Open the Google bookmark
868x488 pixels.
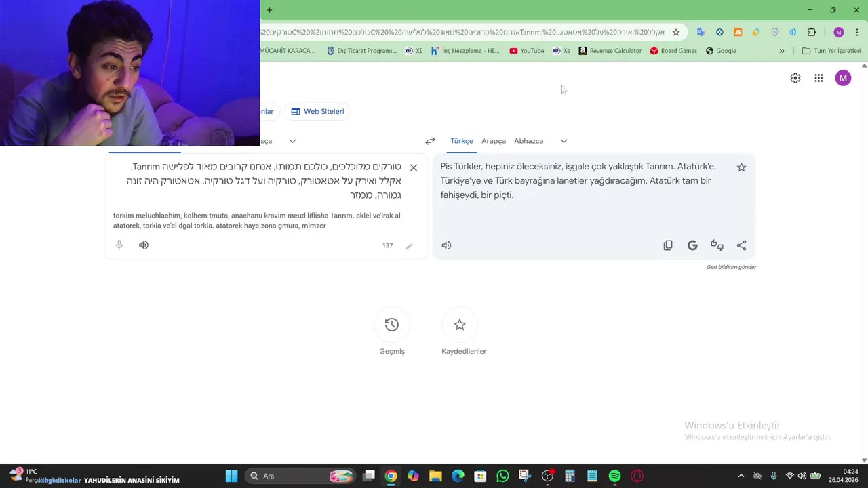click(x=721, y=51)
